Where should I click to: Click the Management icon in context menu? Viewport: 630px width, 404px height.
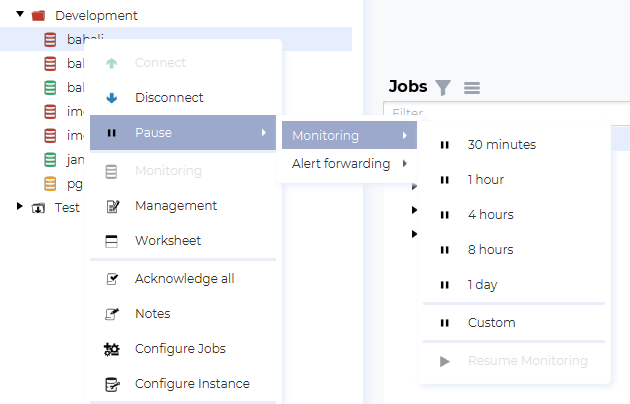coord(112,206)
